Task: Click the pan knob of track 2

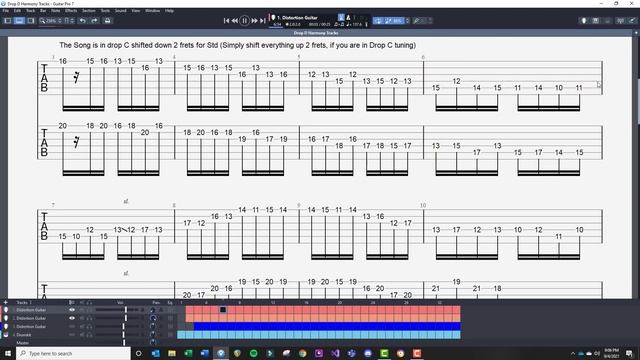Action: (153, 318)
